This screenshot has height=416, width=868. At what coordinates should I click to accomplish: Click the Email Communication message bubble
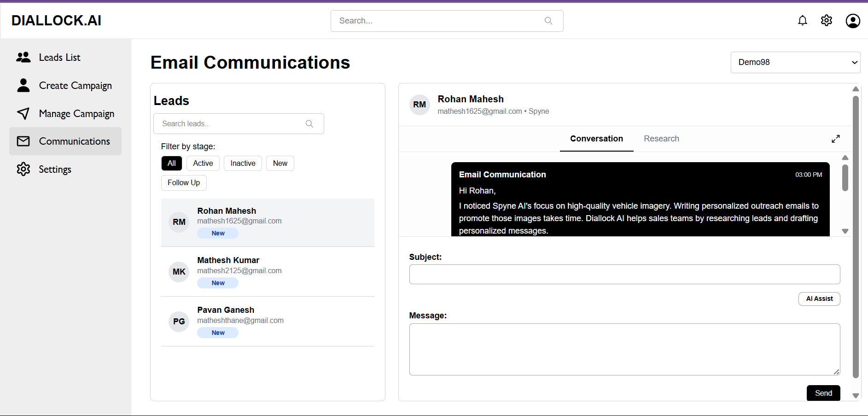640,199
